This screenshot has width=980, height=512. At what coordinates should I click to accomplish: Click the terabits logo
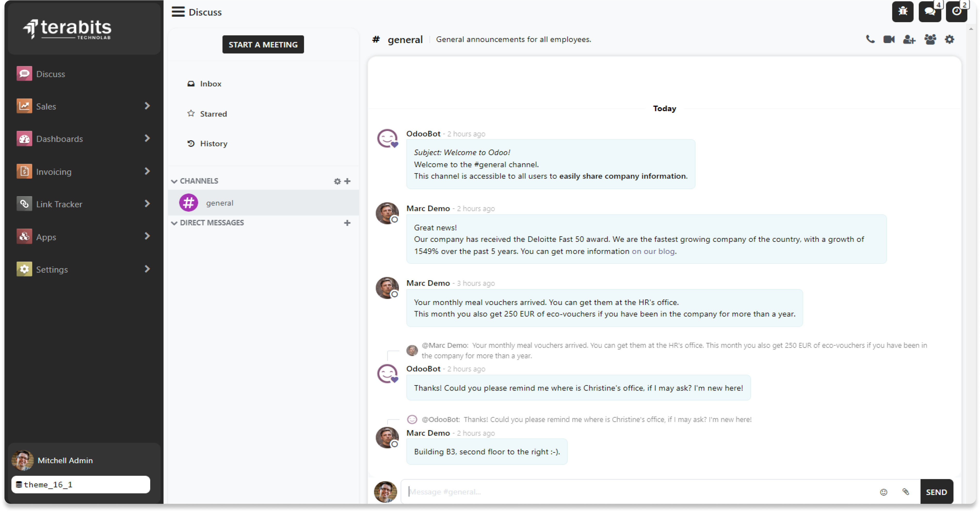tap(67, 29)
